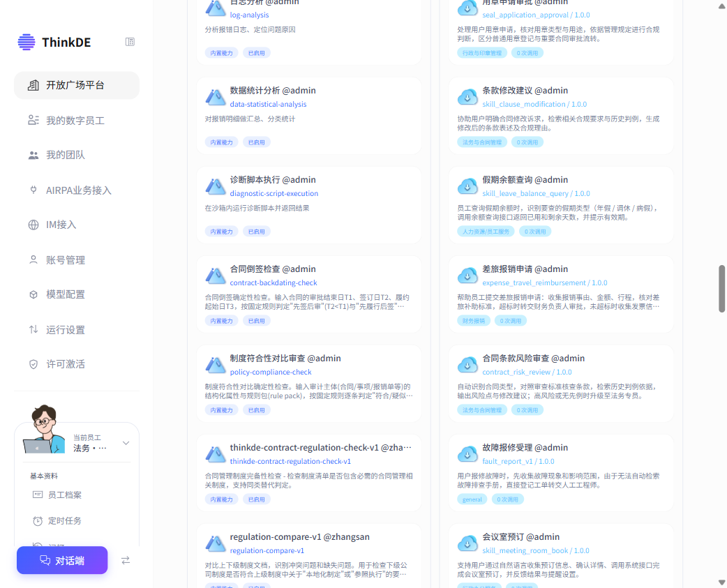The image size is (727, 588).
Task: Click the 诊断脚本执行 skill icon
Action: pos(215,186)
